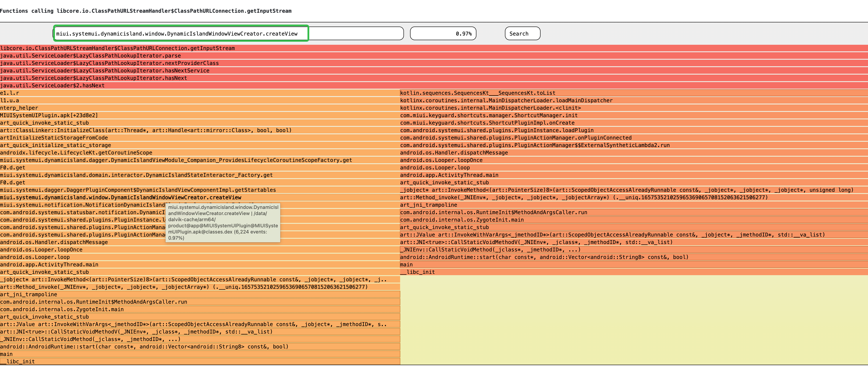
Task: Select the DynamicIslandViewComponentImpl.getStartables frame
Action: (200, 190)
